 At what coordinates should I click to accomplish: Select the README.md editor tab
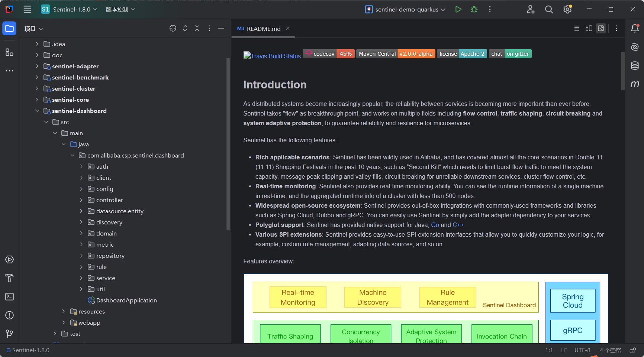pyautogui.click(x=263, y=29)
